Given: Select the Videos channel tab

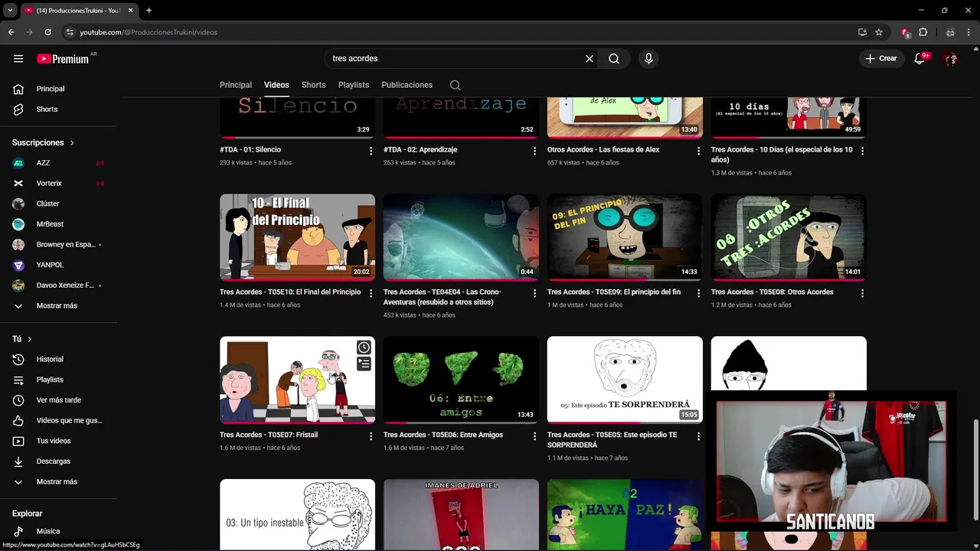Looking at the screenshot, I should [x=276, y=85].
